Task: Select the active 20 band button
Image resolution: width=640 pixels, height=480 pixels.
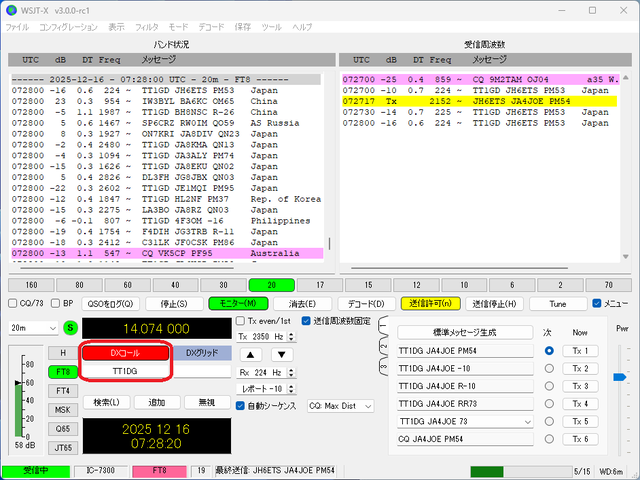Action: tap(272, 285)
